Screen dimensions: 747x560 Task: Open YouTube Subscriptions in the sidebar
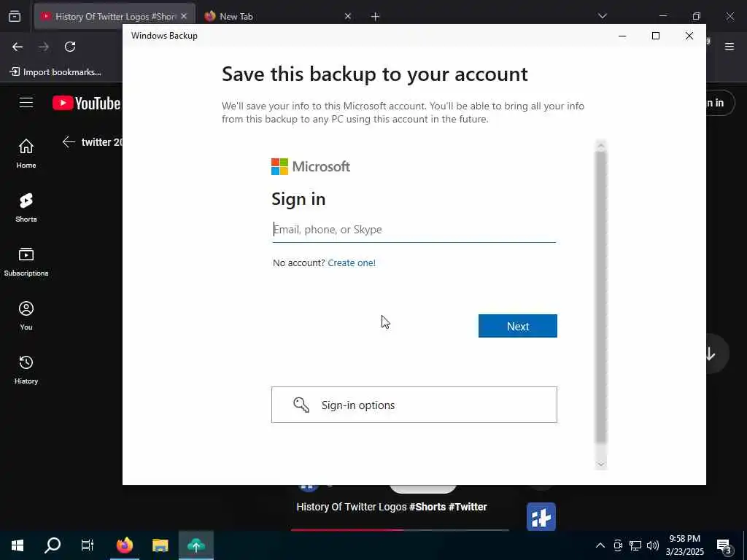point(26,262)
